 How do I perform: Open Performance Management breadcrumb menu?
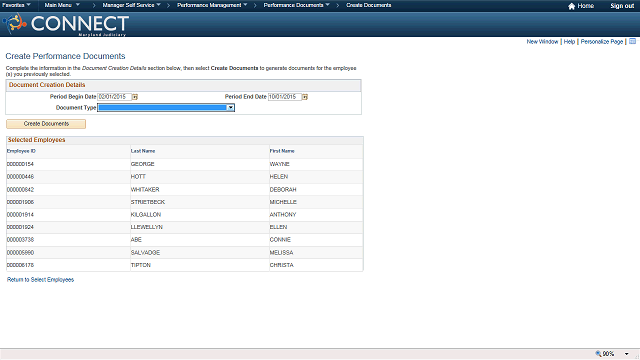click(x=212, y=5)
